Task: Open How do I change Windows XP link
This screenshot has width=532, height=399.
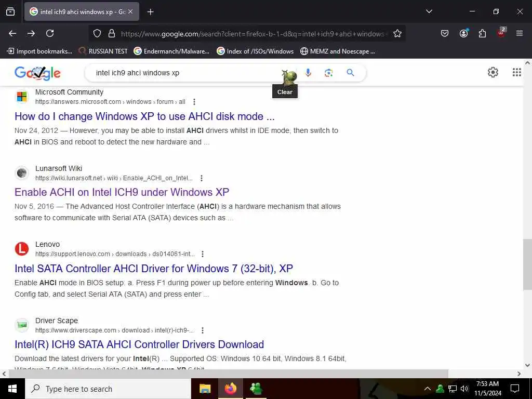Action: (144, 116)
